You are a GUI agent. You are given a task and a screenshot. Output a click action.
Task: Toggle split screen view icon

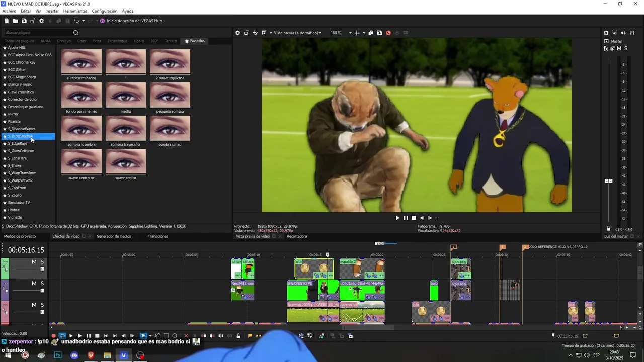(264, 33)
